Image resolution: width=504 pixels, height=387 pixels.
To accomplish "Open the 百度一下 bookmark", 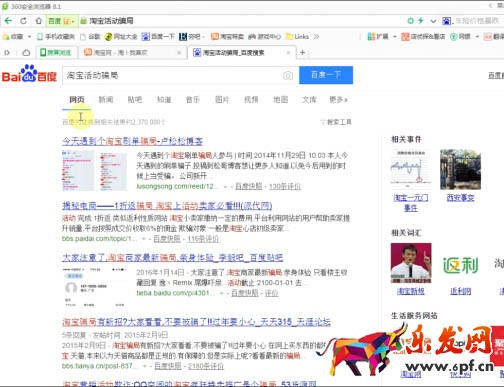I will 158,37.
